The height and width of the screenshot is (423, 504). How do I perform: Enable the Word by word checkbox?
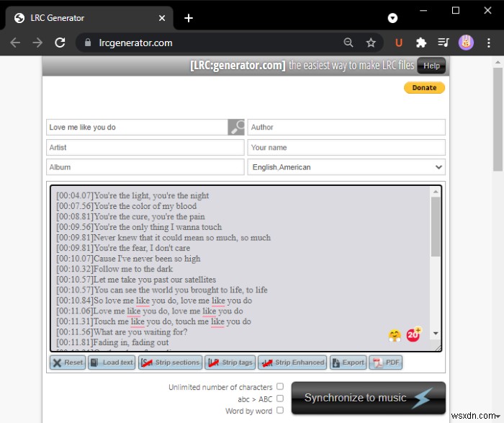pyautogui.click(x=280, y=410)
